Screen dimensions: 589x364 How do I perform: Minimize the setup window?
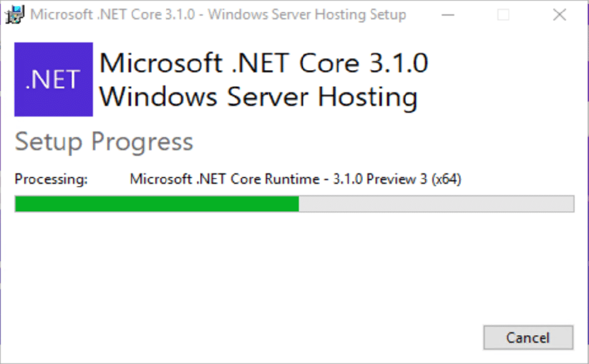point(448,15)
